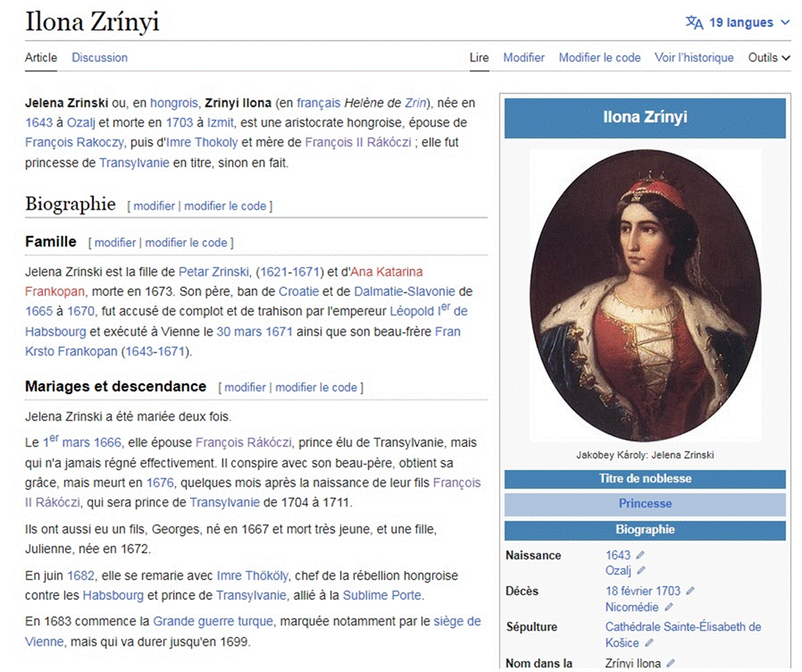The width and height of the screenshot is (802, 672).
Task: Click the blue Ilona Zrínyi infobox header
Action: click(645, 117)
